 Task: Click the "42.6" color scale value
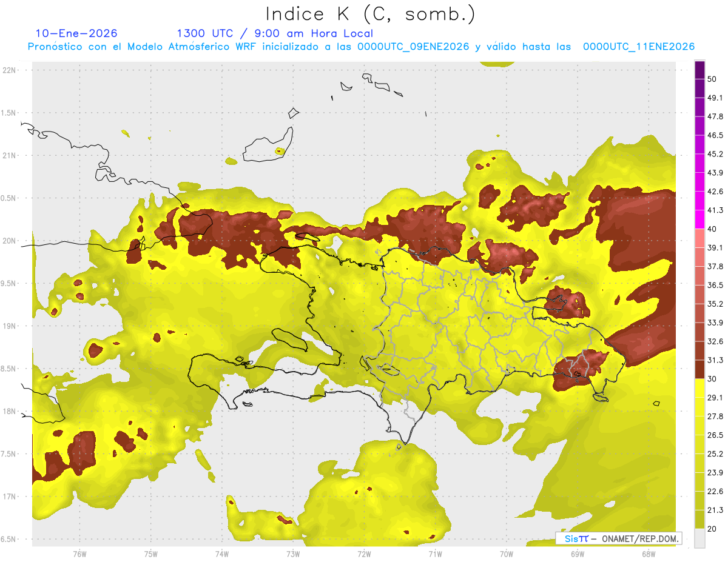click(x=715, y=192)
